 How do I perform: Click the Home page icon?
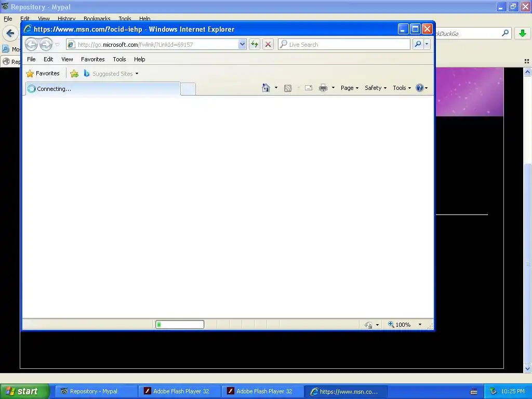pyautogui.click(x=265, y=88)
